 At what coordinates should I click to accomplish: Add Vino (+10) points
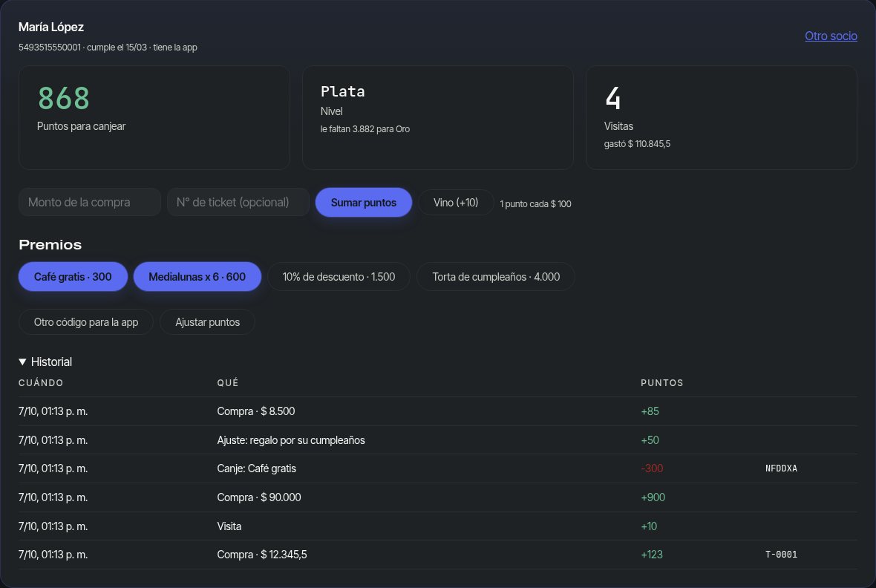click(456, 203)
